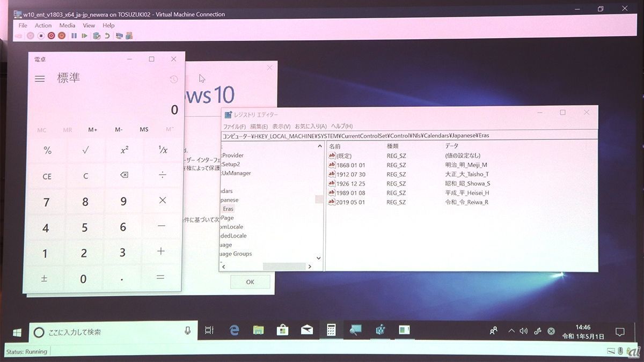The width and height of the screenshot is (644, 362).
Task: Open Registry Editor お気に入り(A) menu
Action: click(311, 127)
